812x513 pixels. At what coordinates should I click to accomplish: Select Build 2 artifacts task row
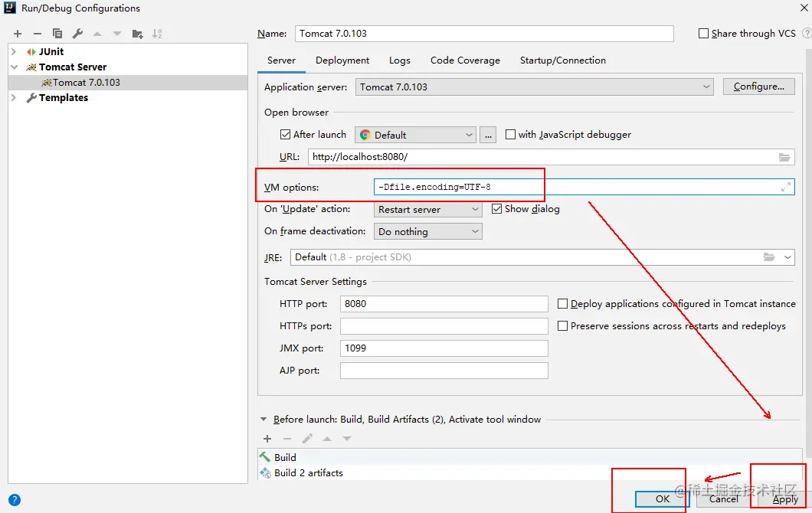click(x=529, y=472)
